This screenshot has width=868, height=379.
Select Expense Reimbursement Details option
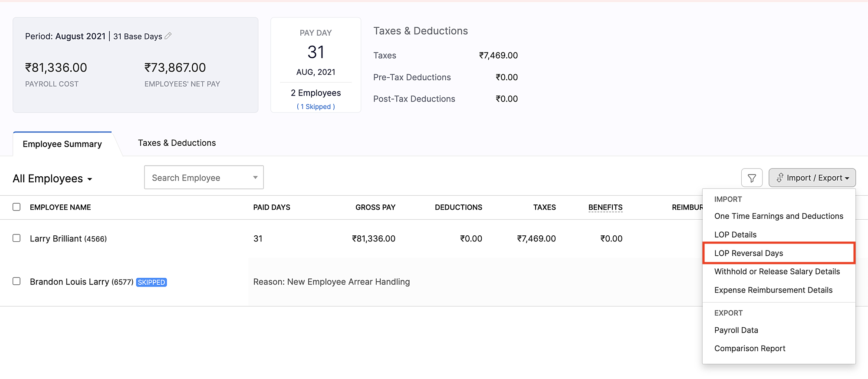click(x=773, y=290)
